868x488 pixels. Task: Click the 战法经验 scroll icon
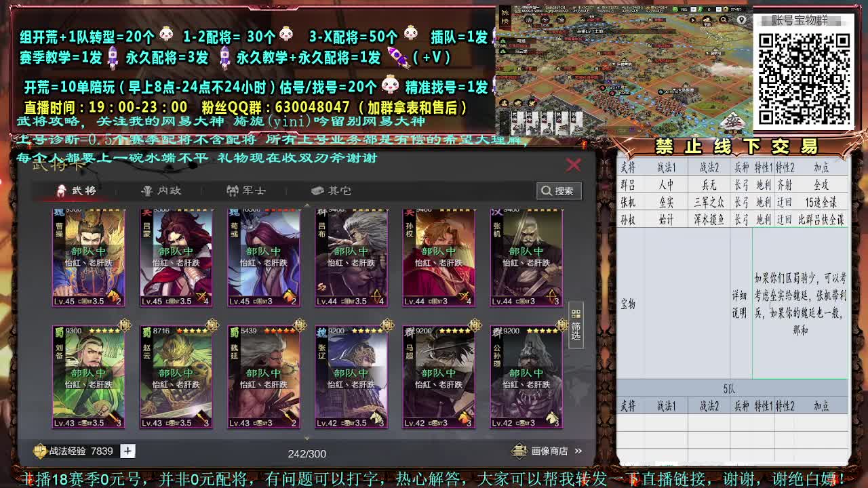coord(41,451)
